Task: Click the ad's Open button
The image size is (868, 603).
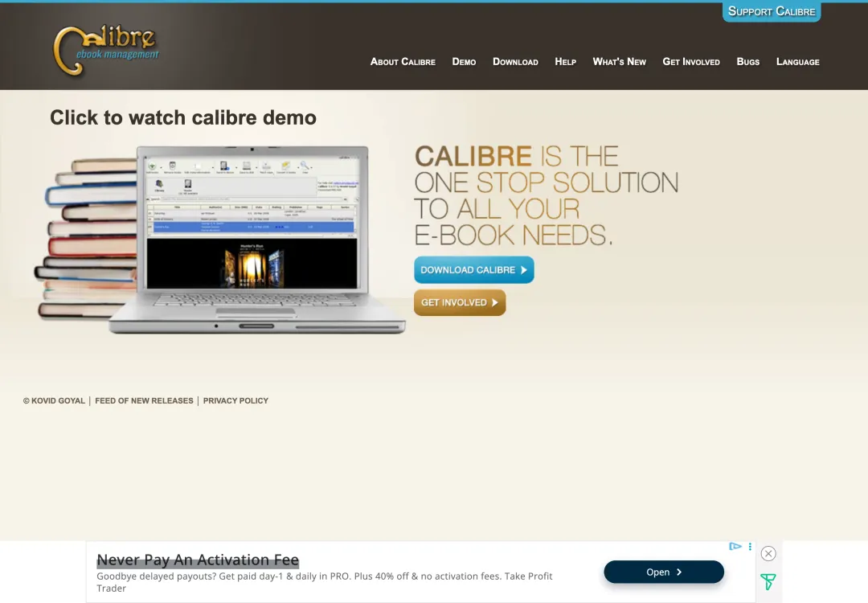Action: click(664, 572)
